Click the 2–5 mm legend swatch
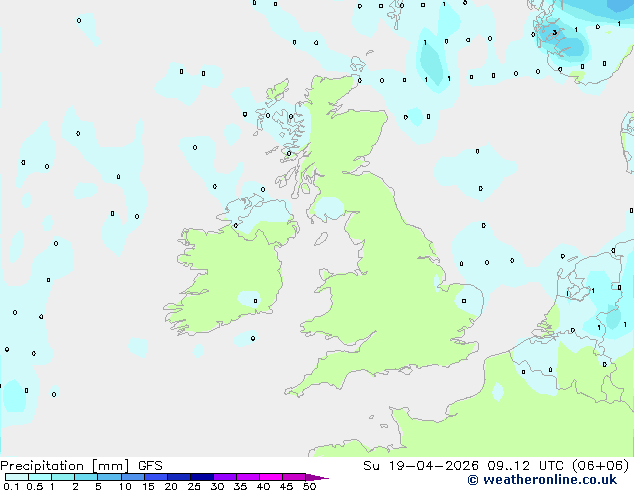 pos(86,477)
